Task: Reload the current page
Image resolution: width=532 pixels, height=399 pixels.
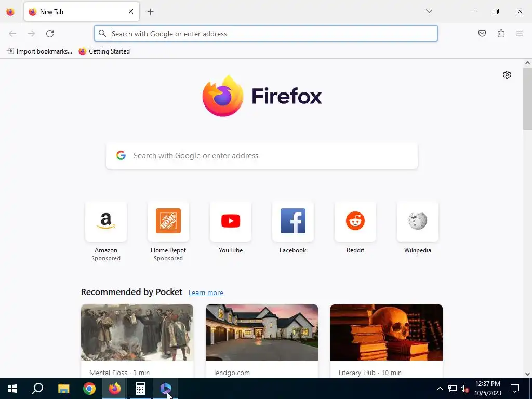Action: [50, 34]
